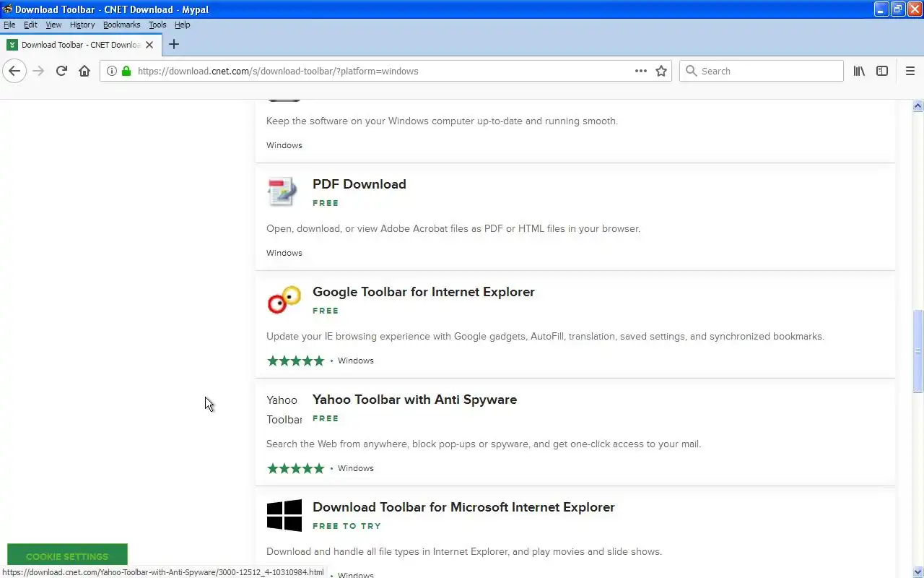The image size is (924, 578).
Task: Click Windows label beside Google Toolbar stars
Action: 356,361
